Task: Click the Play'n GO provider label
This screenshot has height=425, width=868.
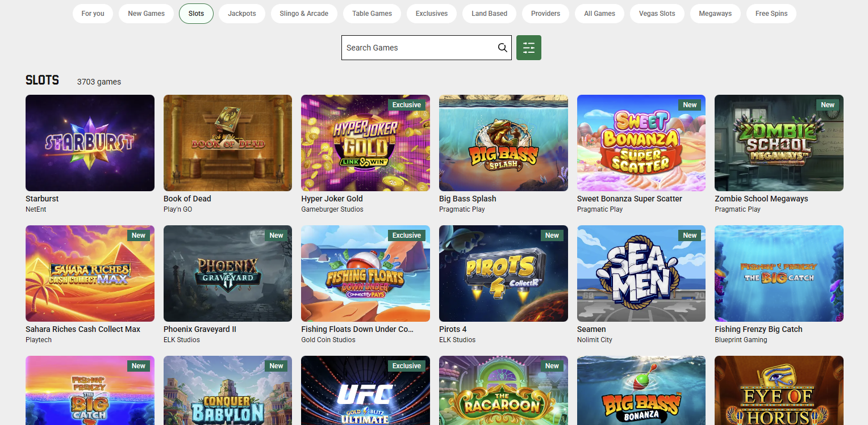Action: [178, 209]
